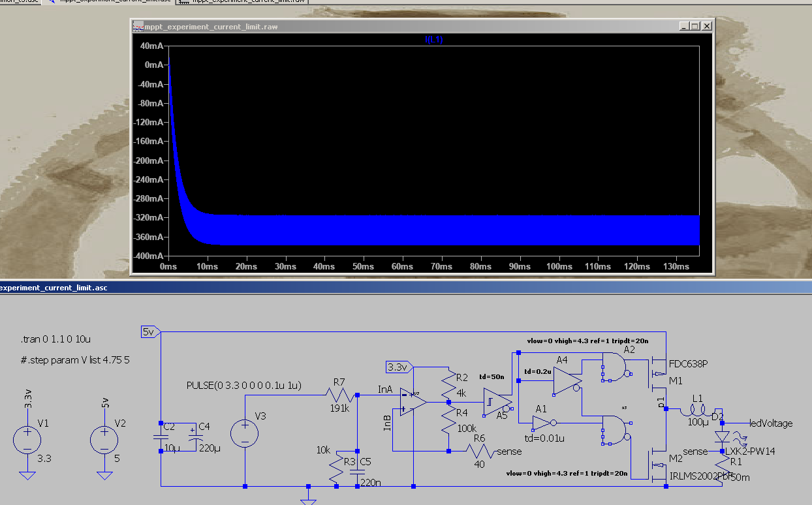The image size is (812, 505).
Task: Select resistor R6 symbol
Action: (x=482, y=451)
